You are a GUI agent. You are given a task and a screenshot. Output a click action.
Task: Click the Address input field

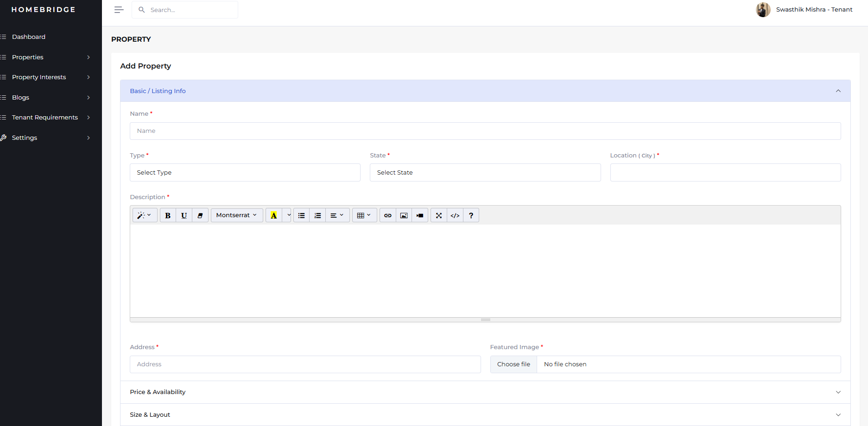tap(305, 364)
